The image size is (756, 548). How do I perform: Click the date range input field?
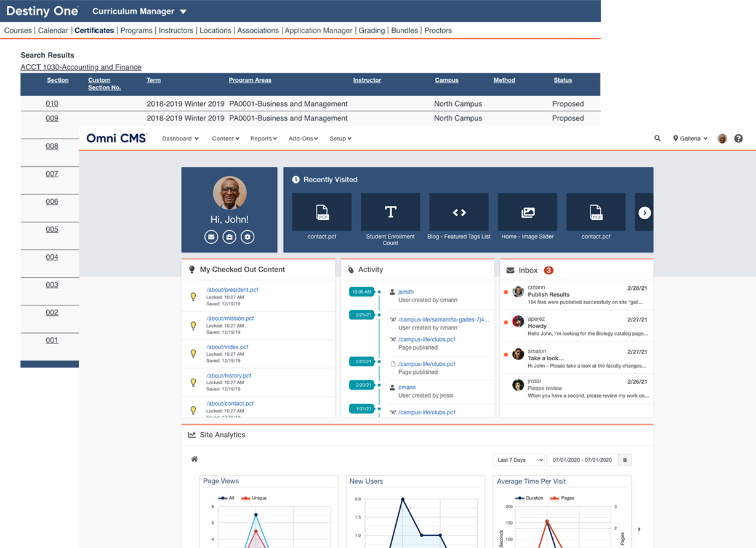[x=582, y=460]
